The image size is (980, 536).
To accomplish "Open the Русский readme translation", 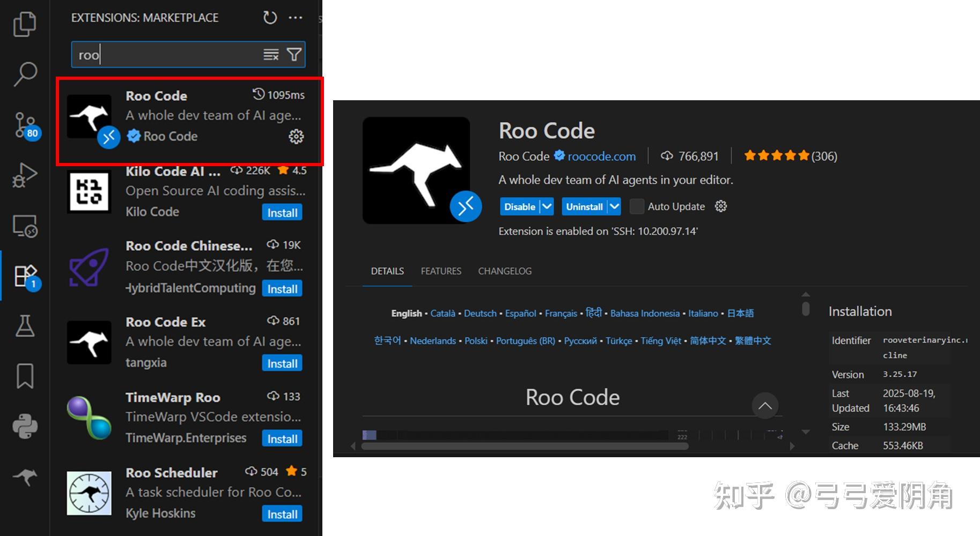I will 580,341.
